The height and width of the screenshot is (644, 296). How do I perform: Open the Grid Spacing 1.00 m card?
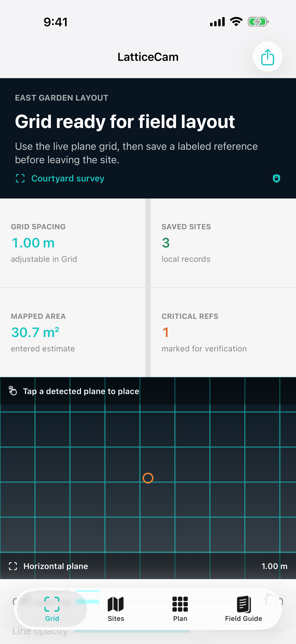point(73,243)
